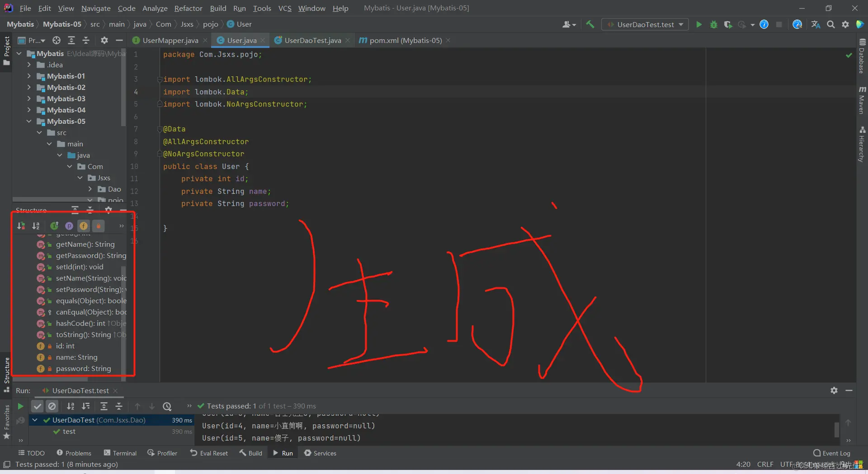
Task: Toggle Sort by Visibility in the Structure panel
Action: (x=21, y=226)
